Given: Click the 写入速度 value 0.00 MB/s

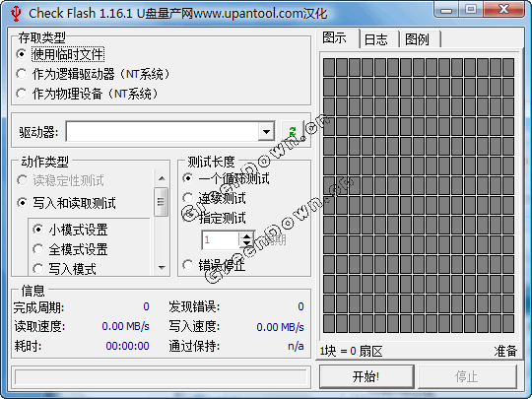Looking at the screenshot, I should pos(280,327).
